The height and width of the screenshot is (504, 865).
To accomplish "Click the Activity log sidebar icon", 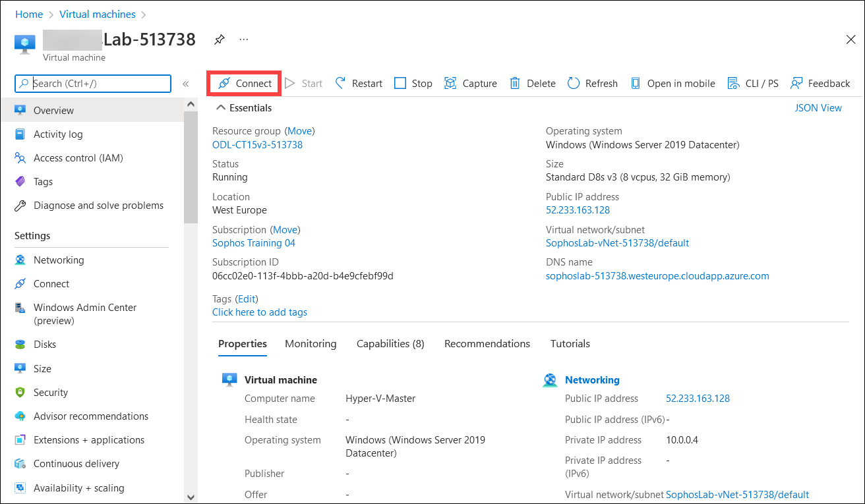I will pos(20,134).
